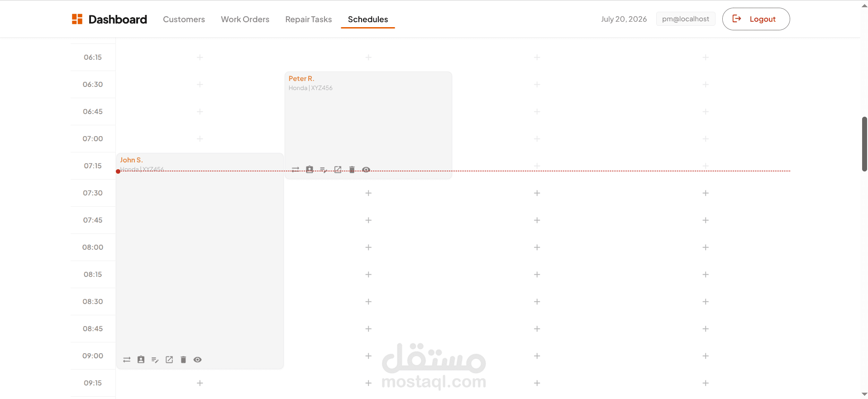This screenshot has width=868, height=399.
Task: Add appointment at 08:00 in the second column
Action: [x=368, y=247]
